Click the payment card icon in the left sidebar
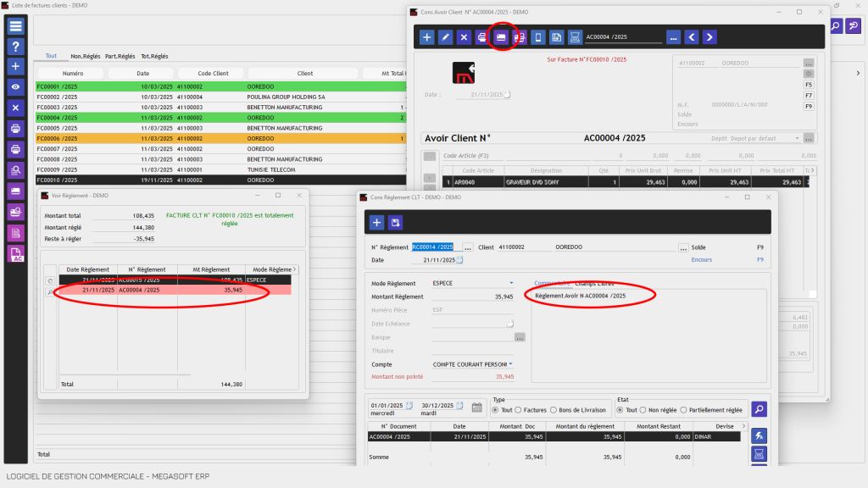Screen dimensions: 868x488 click(x=15, y=191)
